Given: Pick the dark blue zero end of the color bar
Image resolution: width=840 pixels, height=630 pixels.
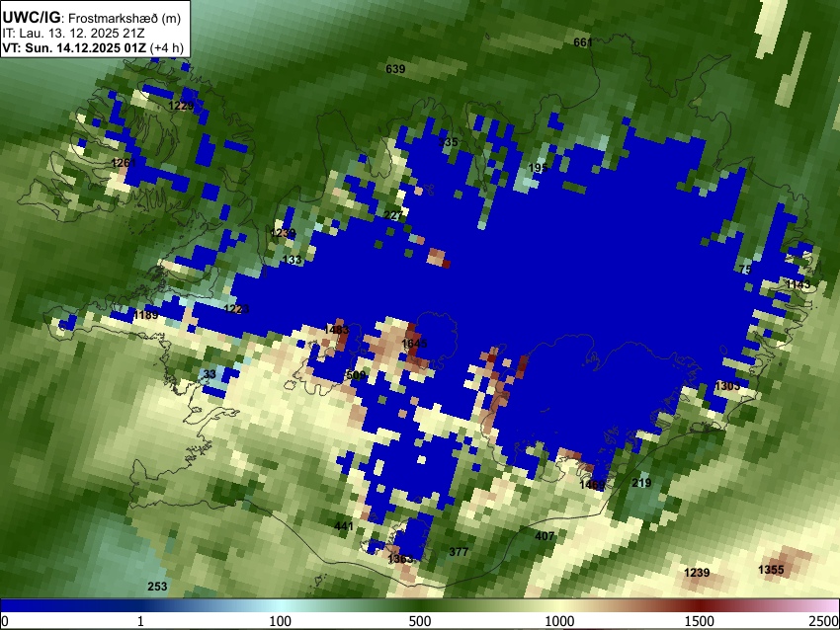Looking at the screenshot, I should 7,605.
